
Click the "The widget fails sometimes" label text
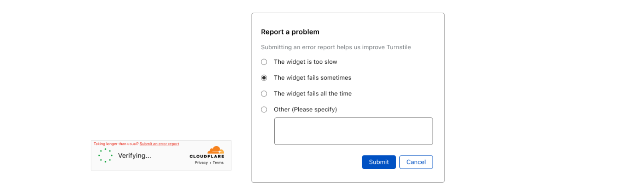[312, 78]
